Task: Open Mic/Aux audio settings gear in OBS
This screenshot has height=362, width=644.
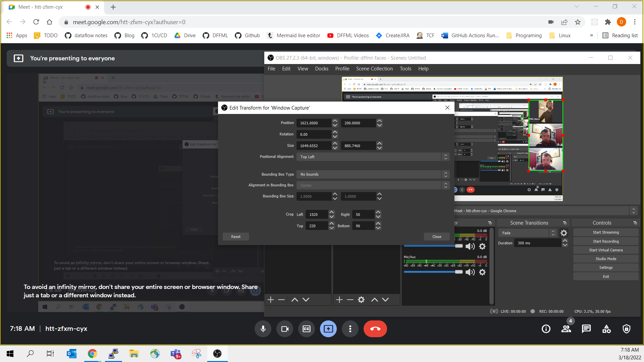Action: click(482, 272)
